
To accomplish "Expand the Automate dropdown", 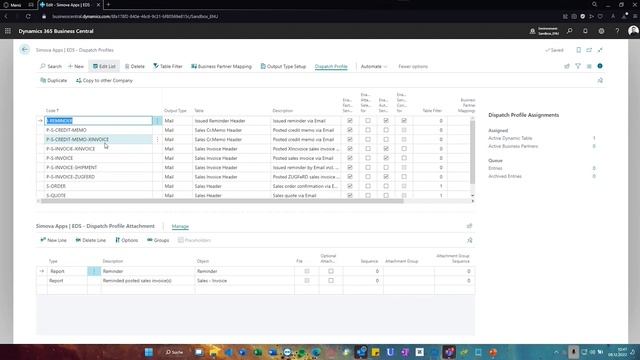I will click(x=374, y=66).
